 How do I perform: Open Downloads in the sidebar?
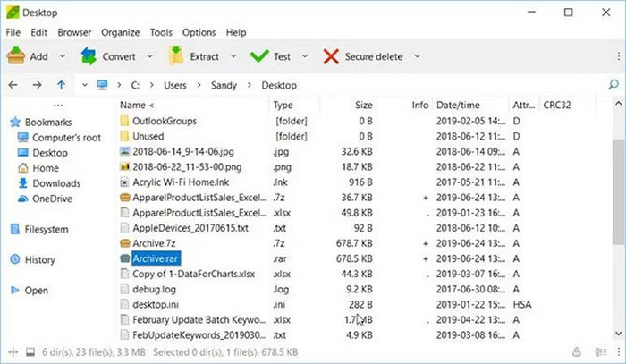pos(56,183)
